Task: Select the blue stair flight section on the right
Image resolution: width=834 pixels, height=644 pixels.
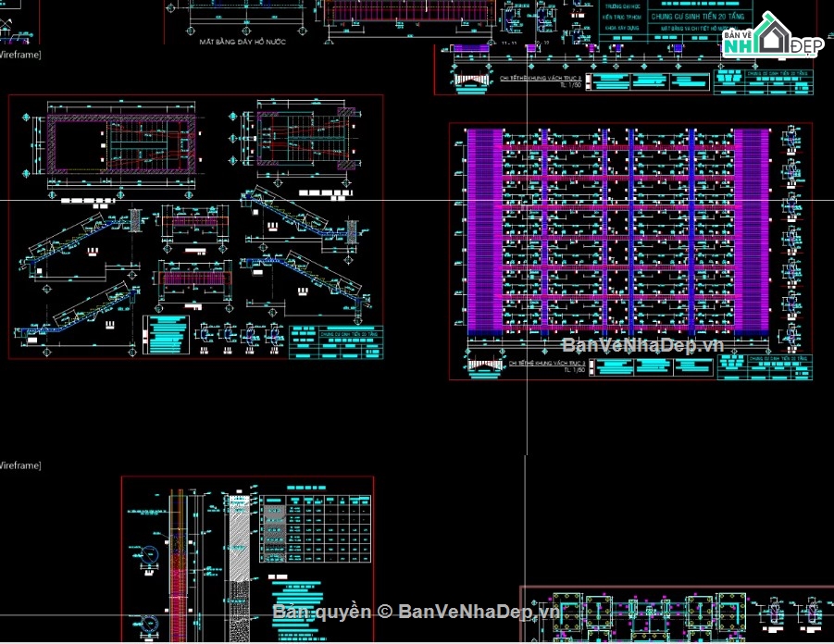Action: (x=305, y=279)
